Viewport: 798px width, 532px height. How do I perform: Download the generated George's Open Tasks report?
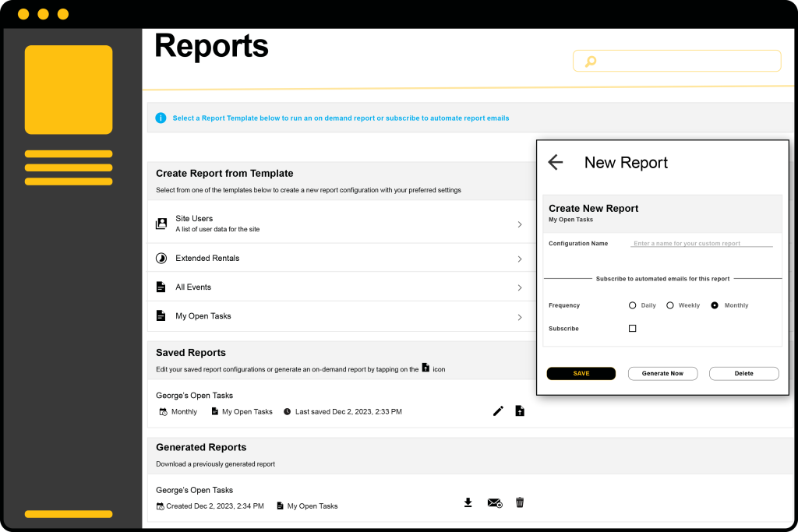coord(468,502)
